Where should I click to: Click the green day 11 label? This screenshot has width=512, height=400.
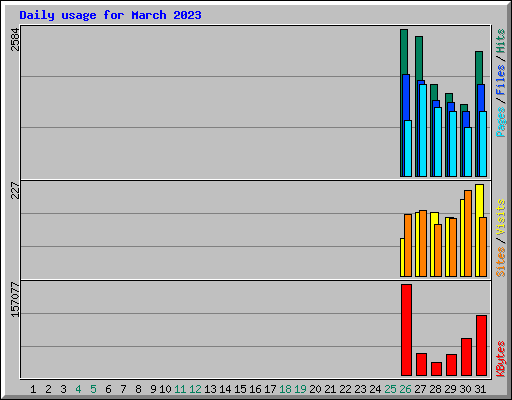180,389
